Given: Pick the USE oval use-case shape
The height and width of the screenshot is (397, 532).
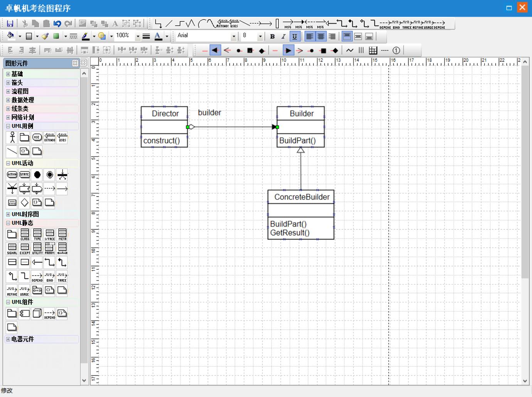Looking at the screenshot, I should (37, 137).
